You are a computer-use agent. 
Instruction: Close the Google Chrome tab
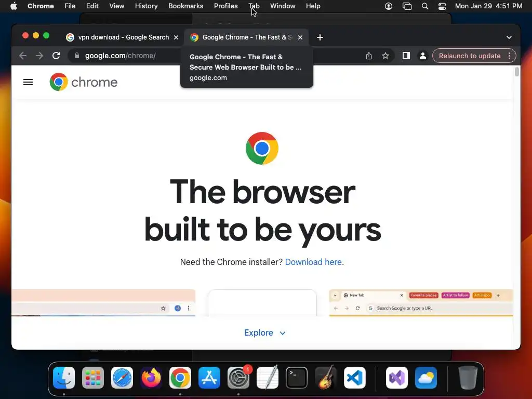pyautogui.click(x=300, y=37)
